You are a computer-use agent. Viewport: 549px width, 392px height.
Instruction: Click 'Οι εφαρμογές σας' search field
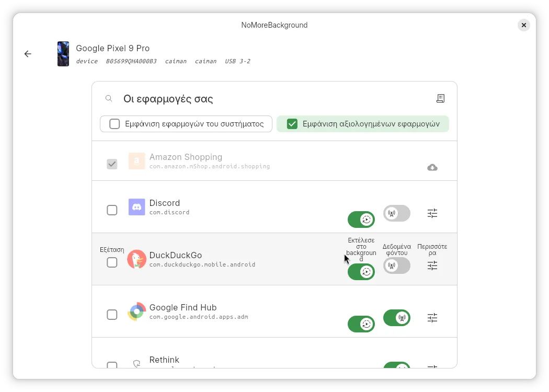(274, 99)
